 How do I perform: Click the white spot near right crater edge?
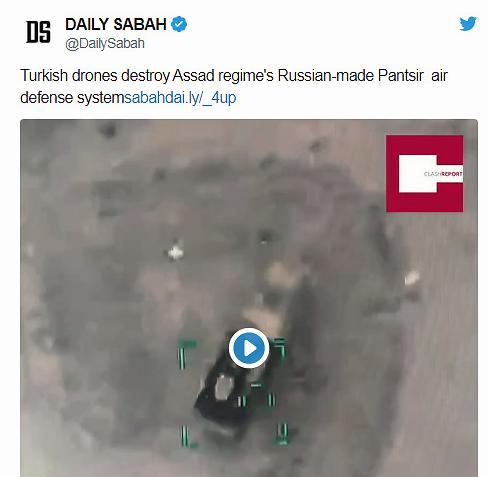pyautogui.click(x=412, y=277)
